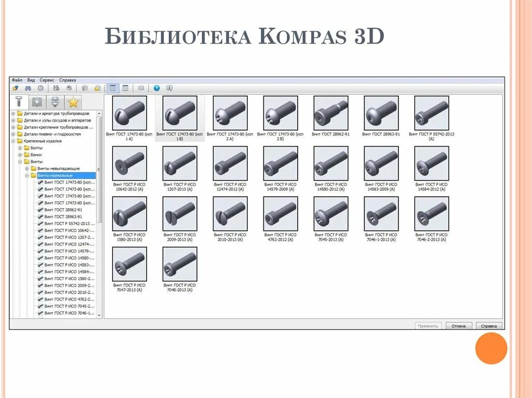
Task: Switch to the second view mode icon
Action: (x=126, y=88)
